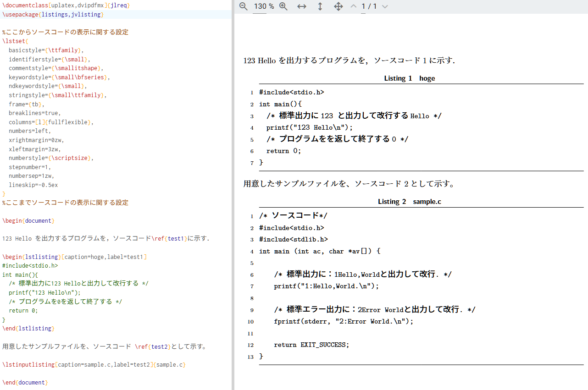The width and height of the screenshot is (588, 390).
Task: Click the lineskip=-0.5ex line
Action: point(33,185)
